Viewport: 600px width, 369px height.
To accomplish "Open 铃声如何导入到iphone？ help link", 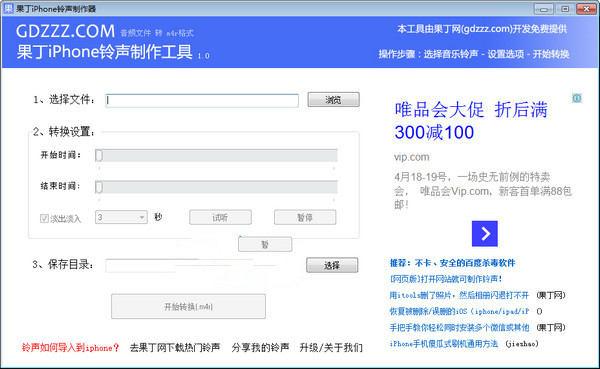I will click(x=70, y=348).
